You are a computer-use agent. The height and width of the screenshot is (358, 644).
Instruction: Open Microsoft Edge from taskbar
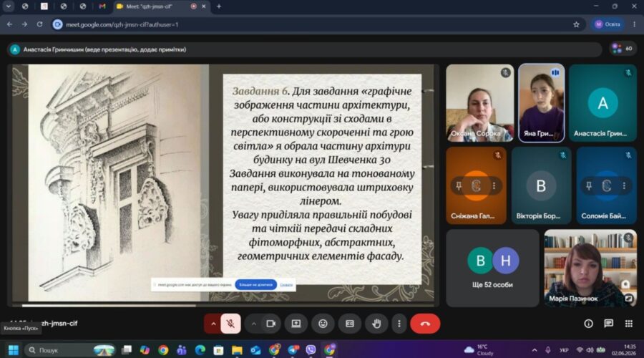200,350
